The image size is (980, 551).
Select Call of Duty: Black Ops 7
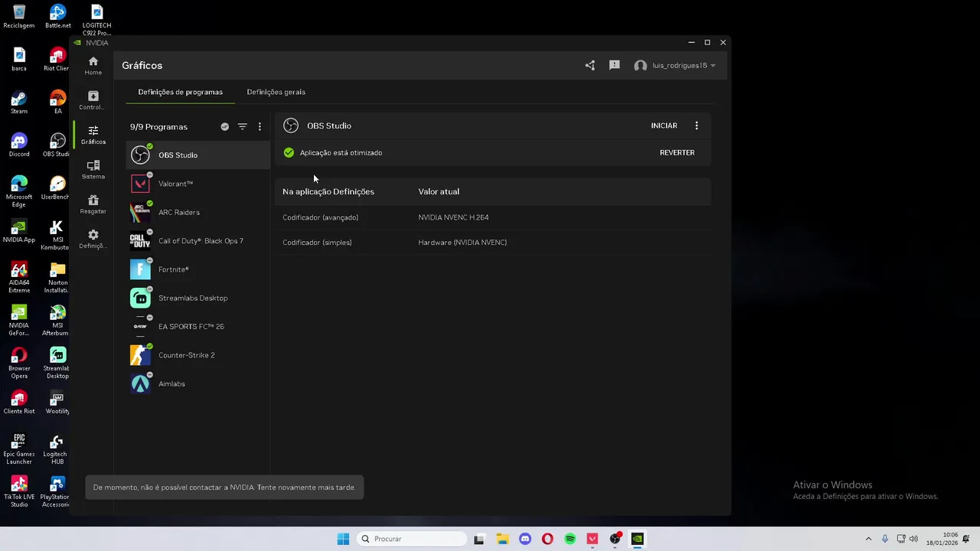[198, 241]
